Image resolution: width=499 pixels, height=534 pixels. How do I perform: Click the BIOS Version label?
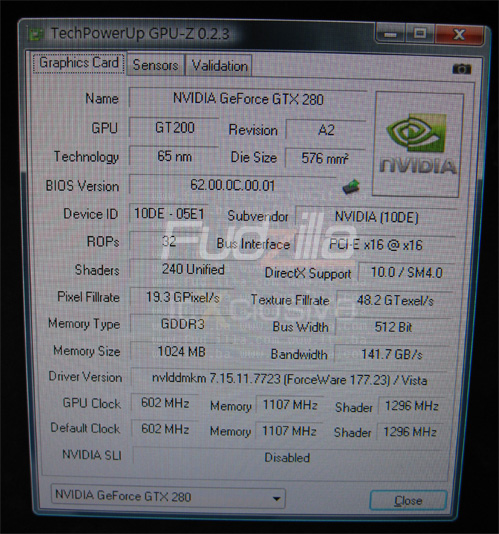pyautogui.click(x=82, y=186)
